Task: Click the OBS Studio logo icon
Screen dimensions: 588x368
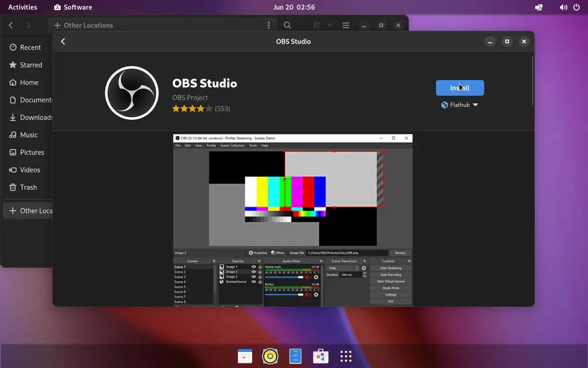Action: pos(132,93)
